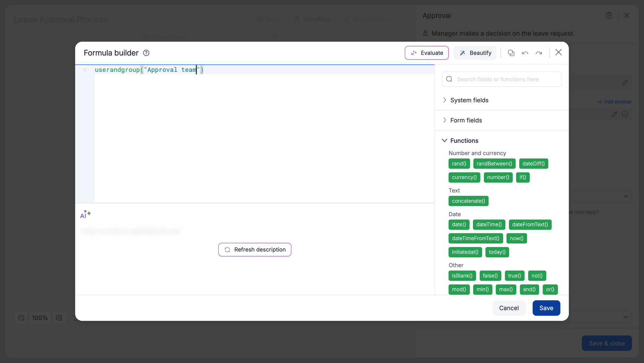Insert the dateTimeFromText() function
The height and width of the screenshot is (363, 644).
(x=476, y=238)
